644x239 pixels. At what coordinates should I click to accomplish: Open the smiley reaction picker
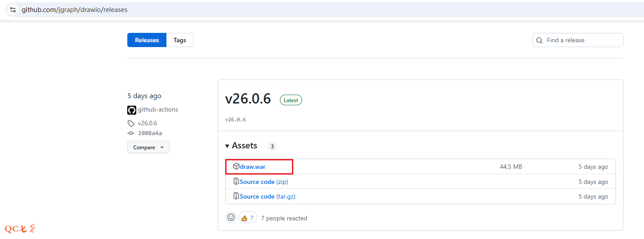tap(231, 218)
